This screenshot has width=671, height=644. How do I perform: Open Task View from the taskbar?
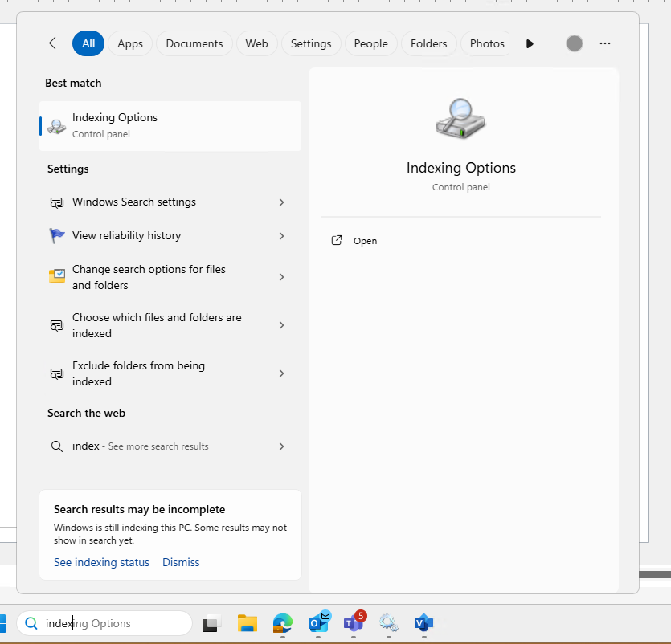click(211, 623)
